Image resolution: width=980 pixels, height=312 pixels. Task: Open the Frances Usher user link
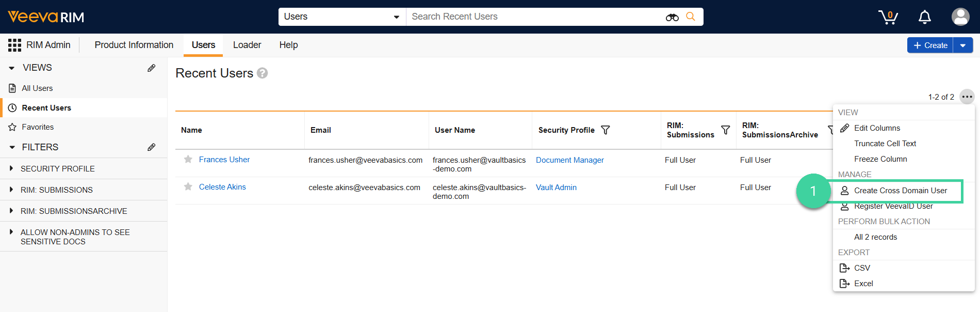[x=224, y=160]
